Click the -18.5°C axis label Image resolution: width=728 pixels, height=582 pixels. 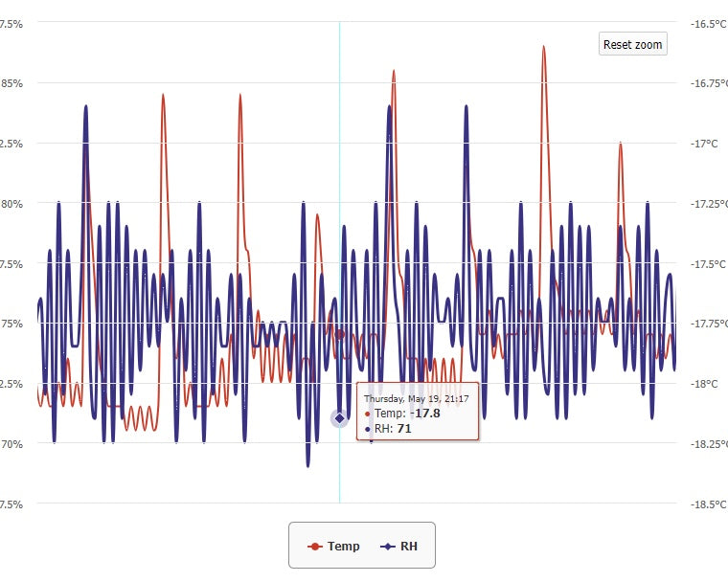707,504
